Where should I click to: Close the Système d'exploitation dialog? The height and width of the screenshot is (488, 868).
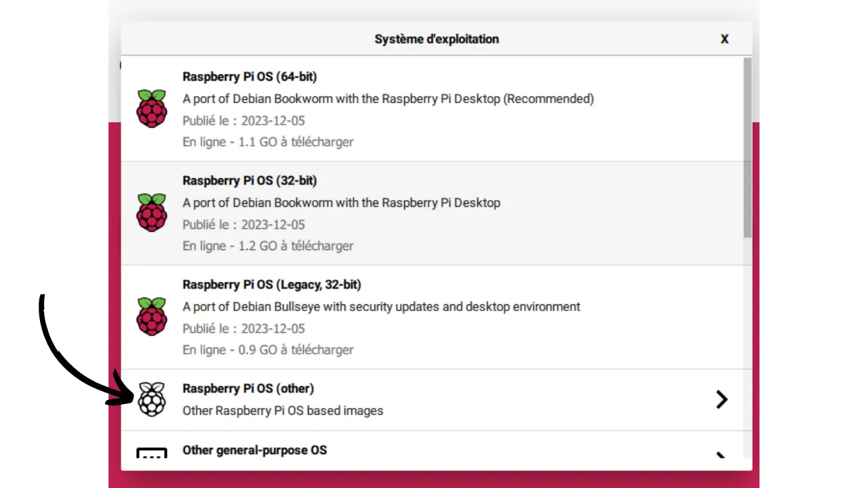(724, 39)
